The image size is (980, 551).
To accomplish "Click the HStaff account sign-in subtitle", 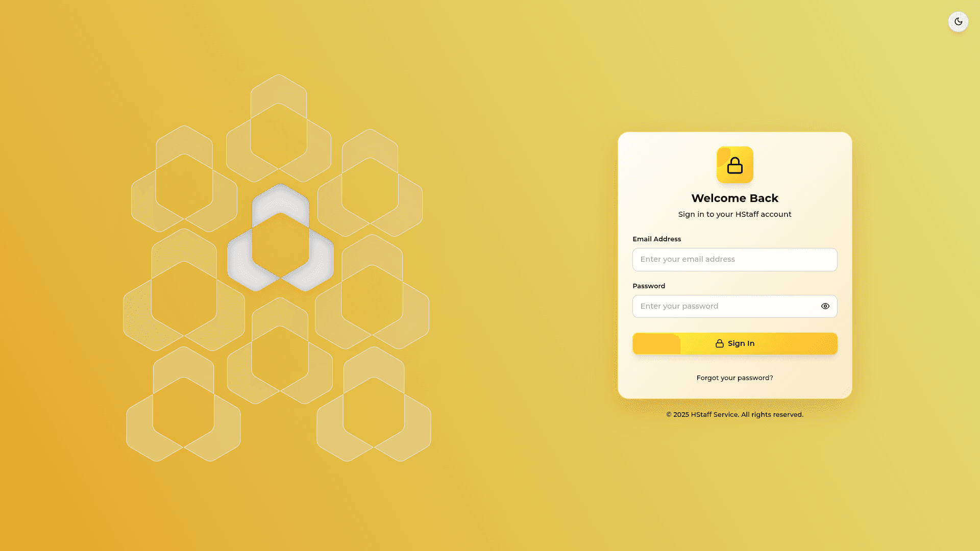I will coord(734,214).
